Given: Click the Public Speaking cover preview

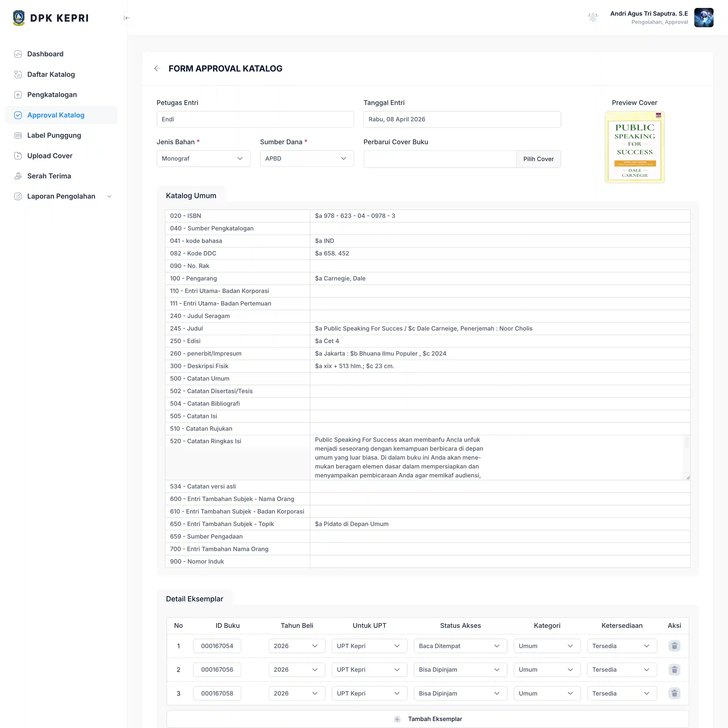Looking at the screenshot, I should click(x=635, y=147).
